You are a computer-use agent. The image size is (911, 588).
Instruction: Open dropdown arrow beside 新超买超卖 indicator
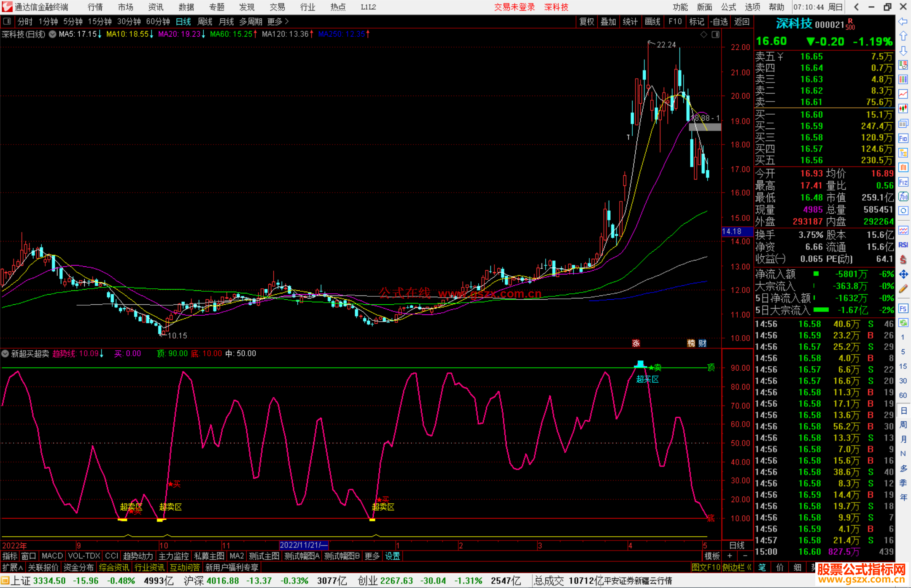(5, 354)
